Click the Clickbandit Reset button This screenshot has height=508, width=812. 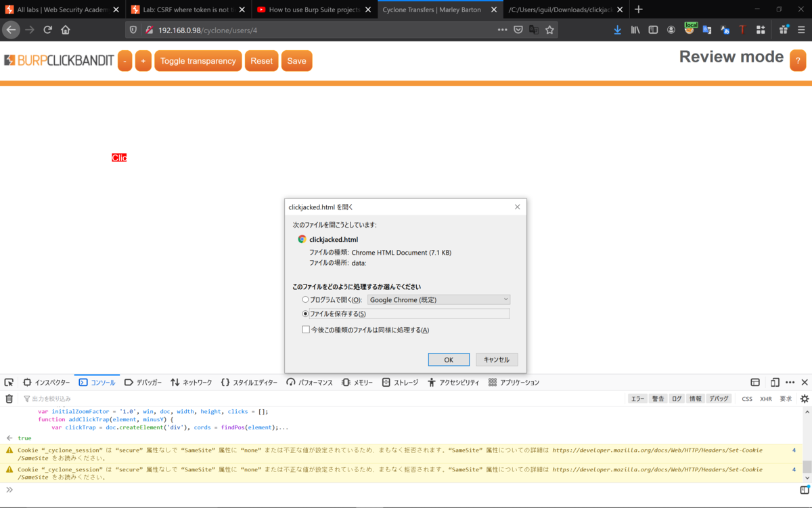click(262, 61)
